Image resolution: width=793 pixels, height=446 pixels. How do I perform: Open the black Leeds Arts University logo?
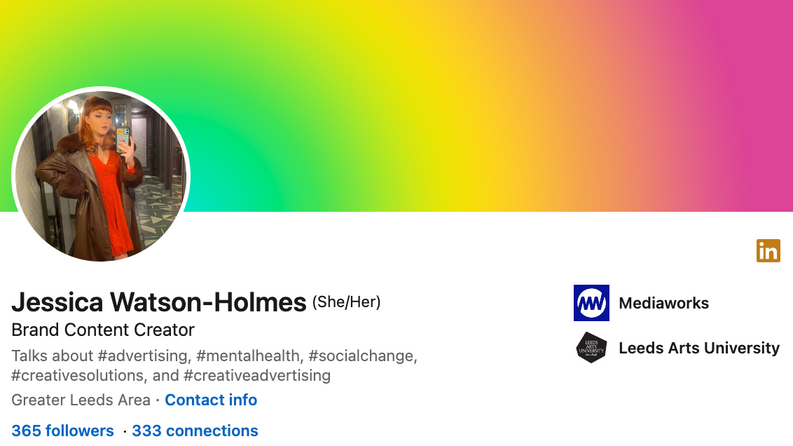pyautogui.click(x=591, y=347)
